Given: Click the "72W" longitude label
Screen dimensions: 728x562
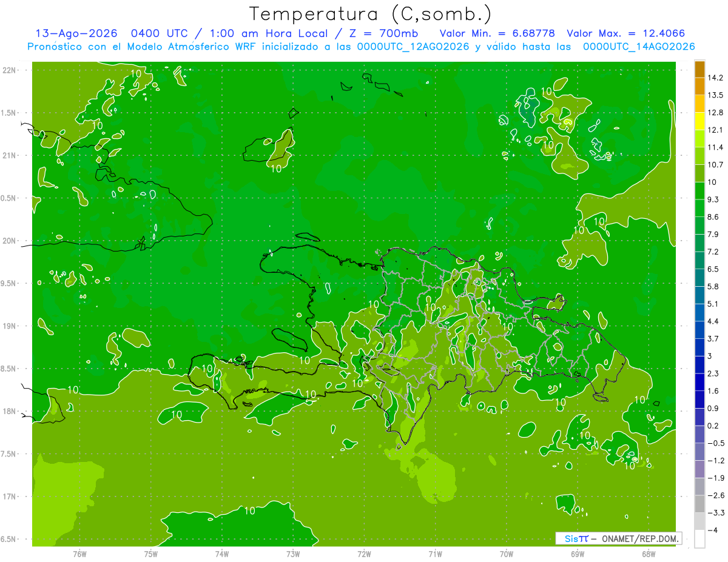Looking at the screenshot, I should pos(364,554).
